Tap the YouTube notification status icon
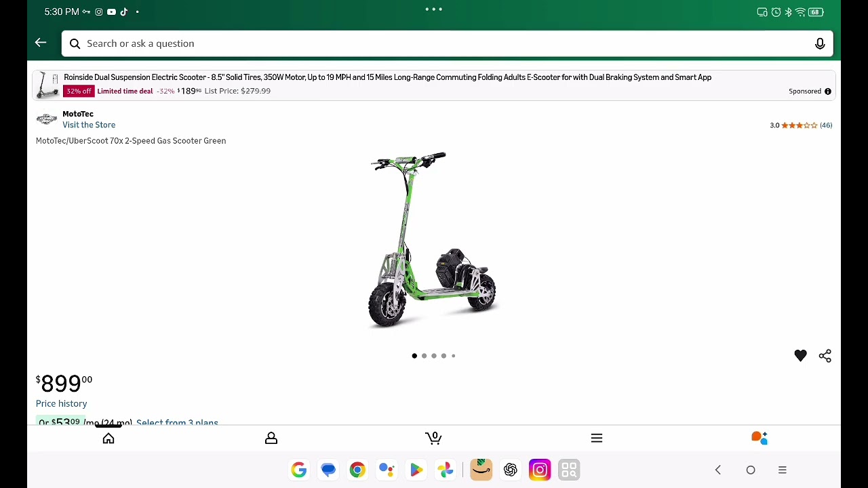This screenshot has width=868, height=488. click(x=111, y=12)
